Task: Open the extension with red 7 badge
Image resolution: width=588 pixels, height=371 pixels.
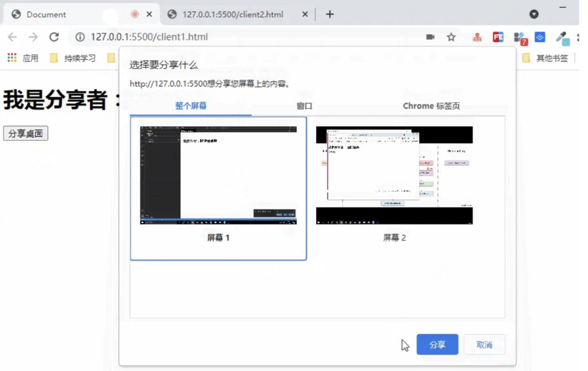Action: click(520, 38)
